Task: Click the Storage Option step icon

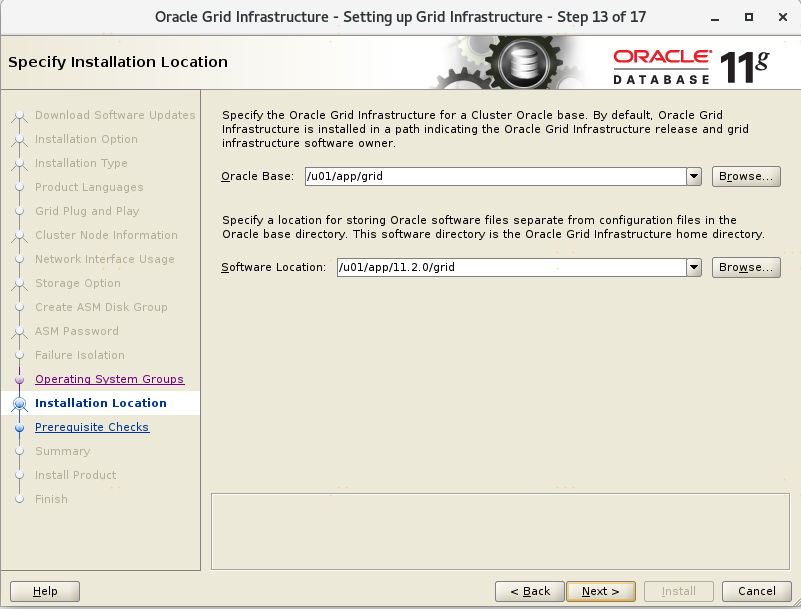Action: 19,284
